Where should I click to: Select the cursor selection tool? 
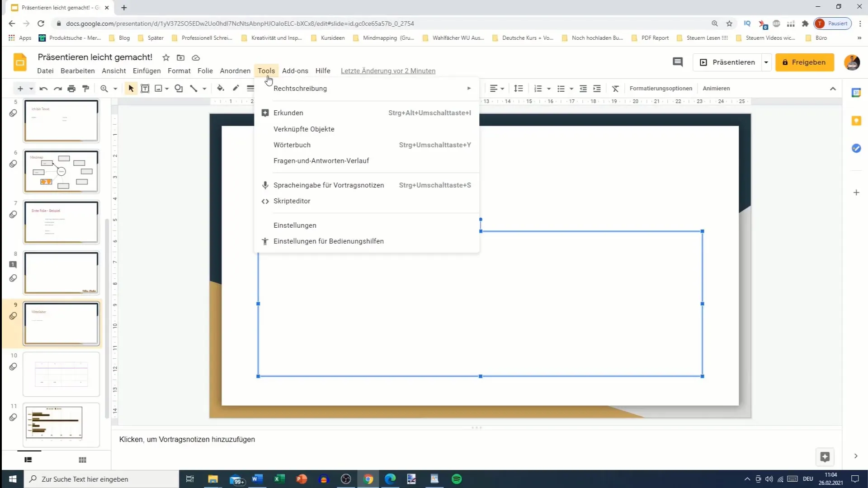click(131, 89)
